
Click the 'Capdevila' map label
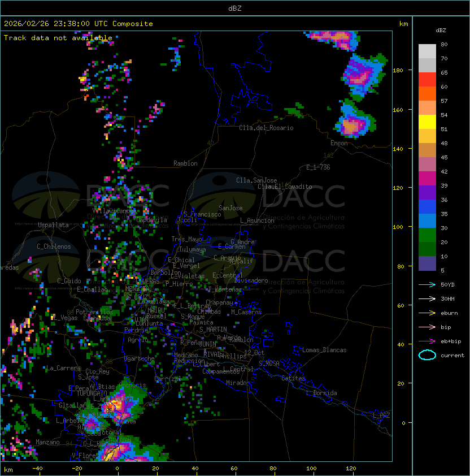point(151,220)
